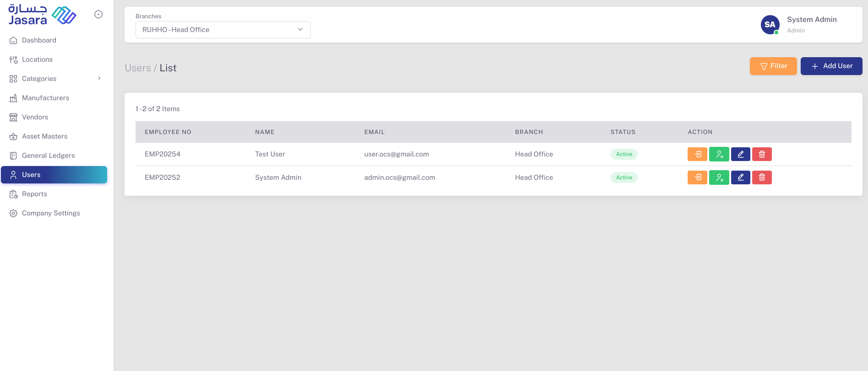Click the orange login icon for Test User
The height and width of the screenshot is (371, 868).
click(x=697, y=154)
